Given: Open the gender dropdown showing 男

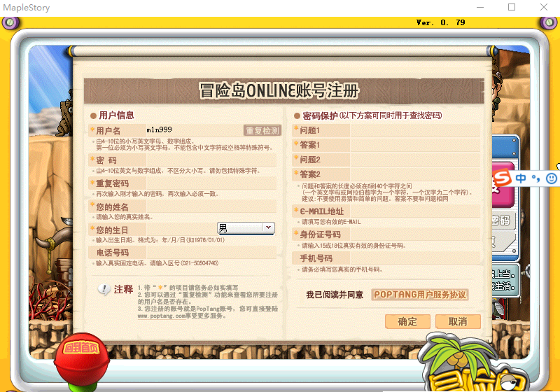Looking at the screenshot, I should tap(246, 227).
